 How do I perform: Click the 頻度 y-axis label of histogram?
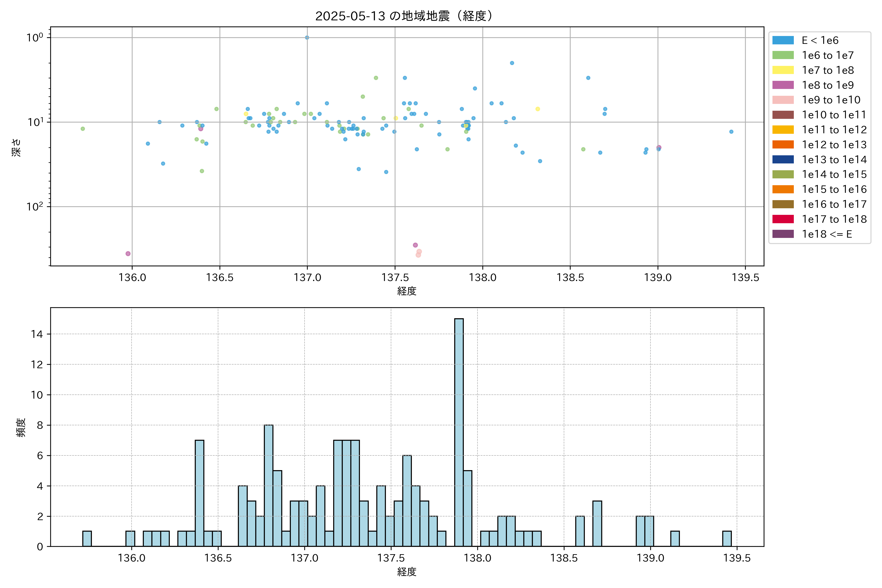[x=21, y=427]
